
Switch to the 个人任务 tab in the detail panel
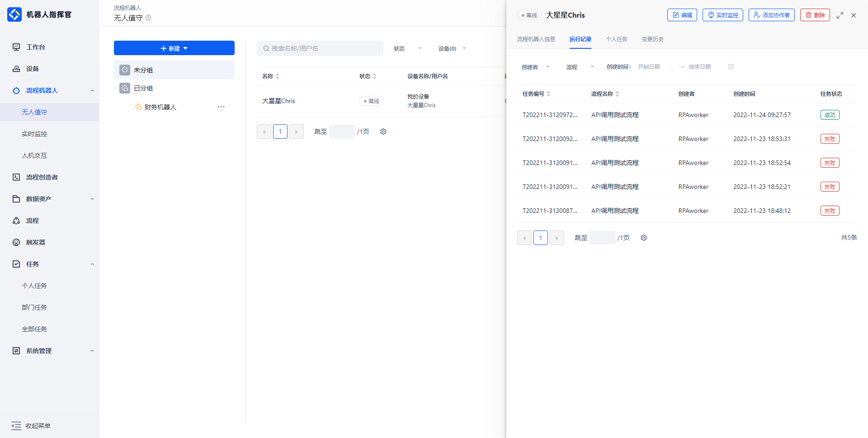click(617, 39)
